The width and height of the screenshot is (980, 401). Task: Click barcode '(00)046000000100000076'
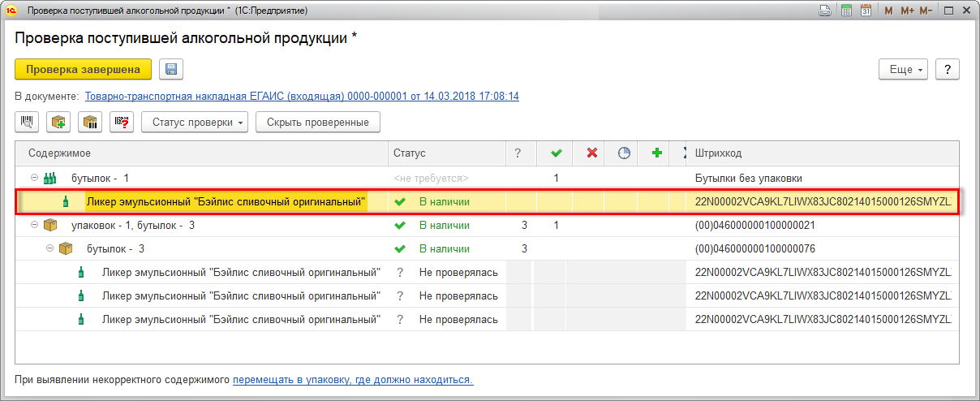(x=754, y=248)
